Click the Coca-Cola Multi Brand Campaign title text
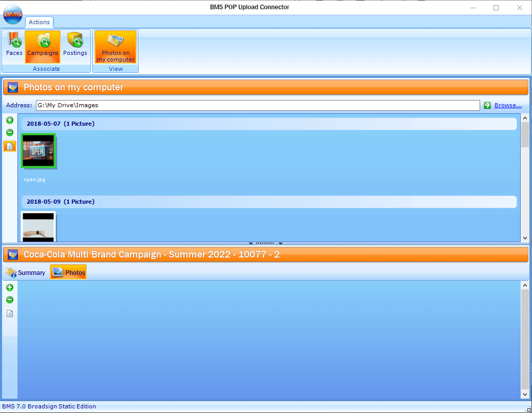 tap(151, 254)
